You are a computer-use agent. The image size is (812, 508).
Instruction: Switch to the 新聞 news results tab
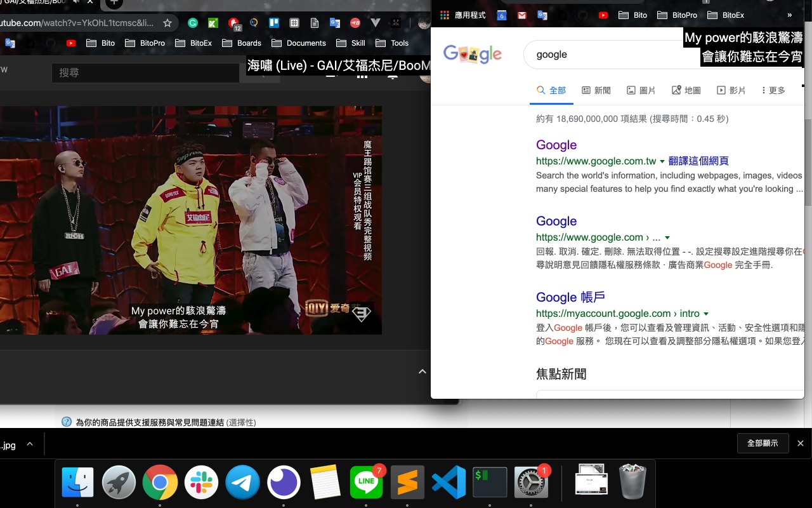[596, 90]
